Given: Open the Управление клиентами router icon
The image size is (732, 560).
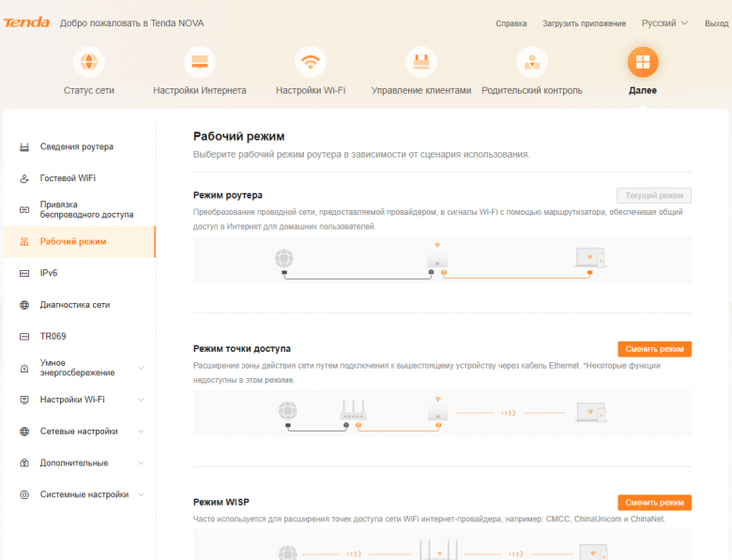Looking at the screenshot, I should (x=421, y=62).
